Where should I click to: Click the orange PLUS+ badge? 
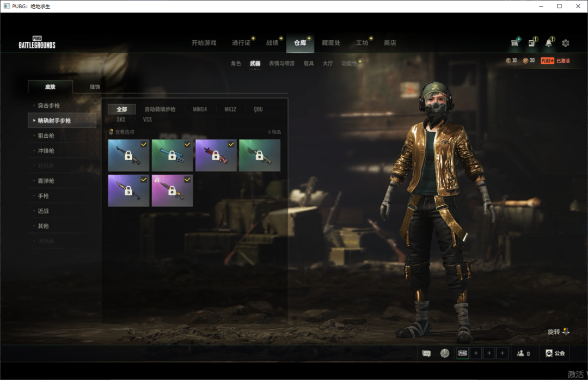tap(548, 61)
